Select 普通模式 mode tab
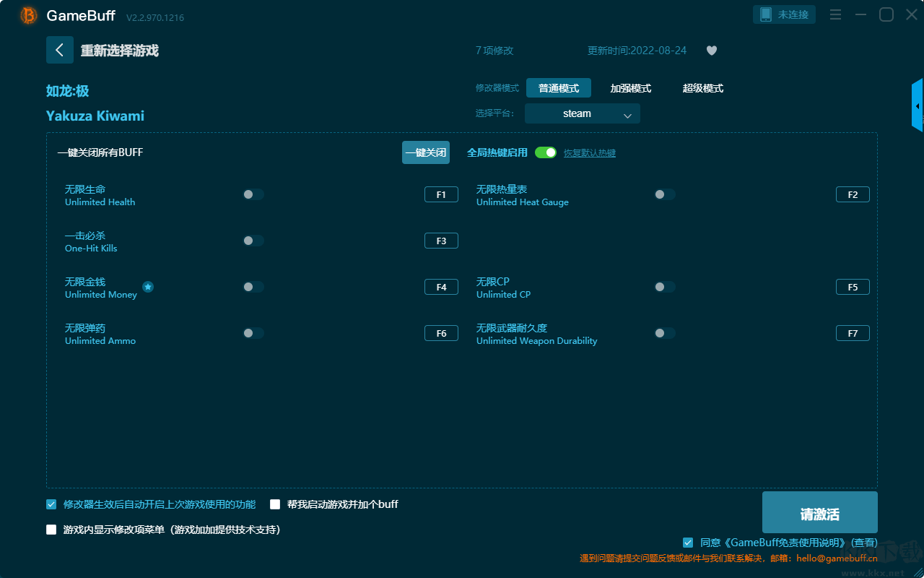924x578 pixels. (559, 88)
